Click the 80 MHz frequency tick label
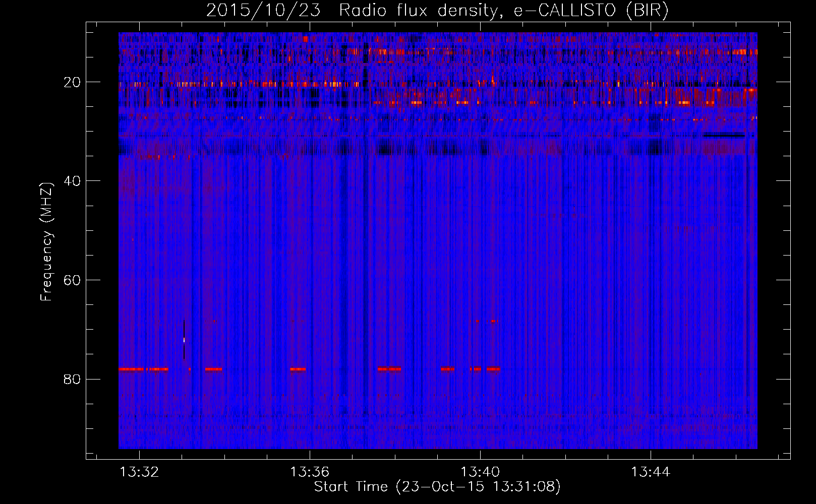The width and height of the screenshot is (816, 504). point(73,379)
